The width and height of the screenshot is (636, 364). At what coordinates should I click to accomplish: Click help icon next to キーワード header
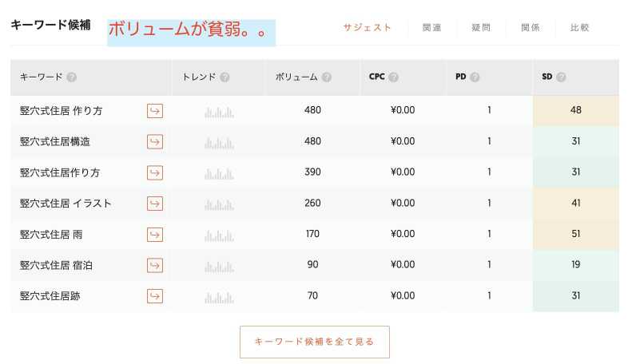pos(72,77)
